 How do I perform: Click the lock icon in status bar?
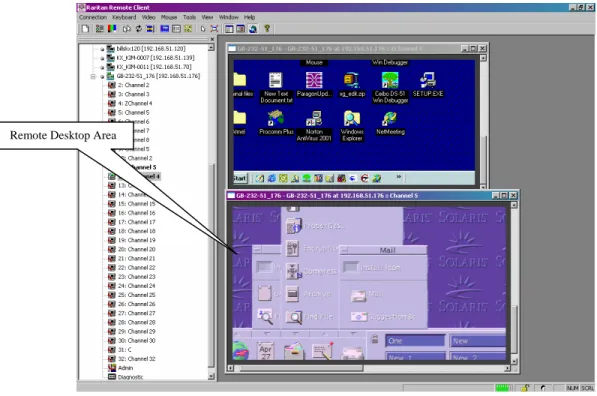(525, 388)
